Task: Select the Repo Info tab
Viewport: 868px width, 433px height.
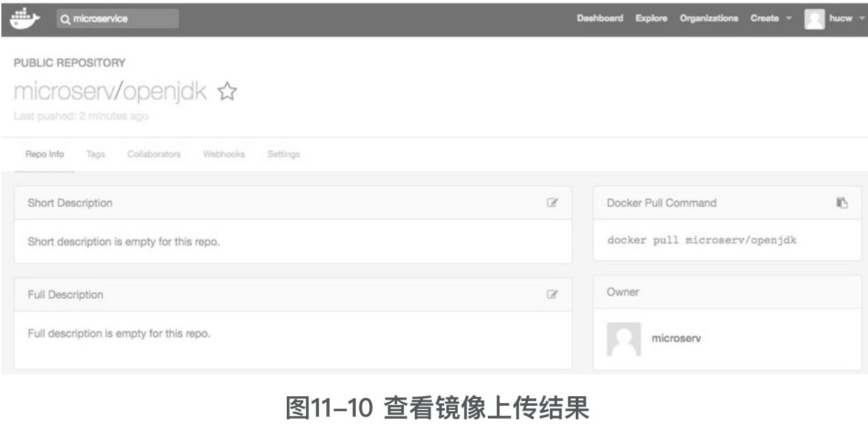Action: click(x=44, y=155)
